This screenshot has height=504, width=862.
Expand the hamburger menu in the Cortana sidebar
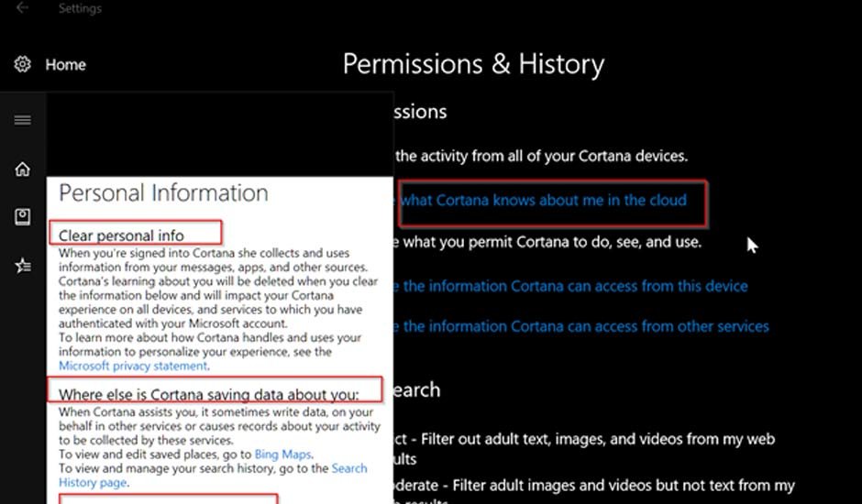click(23, 120)
